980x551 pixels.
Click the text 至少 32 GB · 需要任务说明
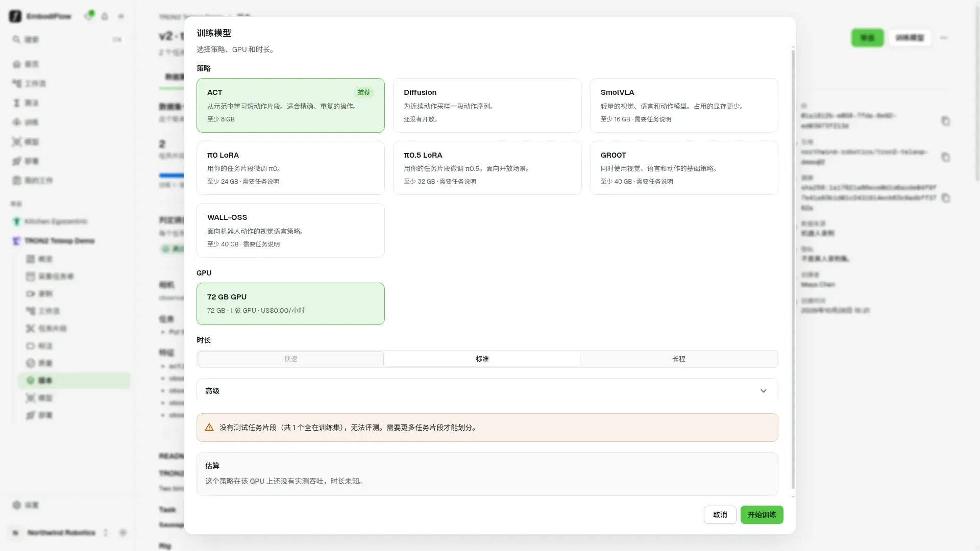[440, 182]
